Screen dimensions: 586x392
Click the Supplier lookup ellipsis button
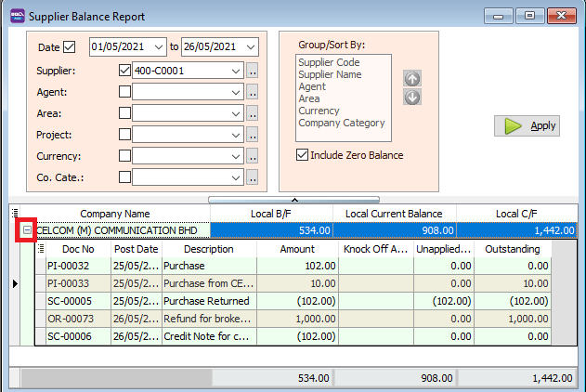252,71
